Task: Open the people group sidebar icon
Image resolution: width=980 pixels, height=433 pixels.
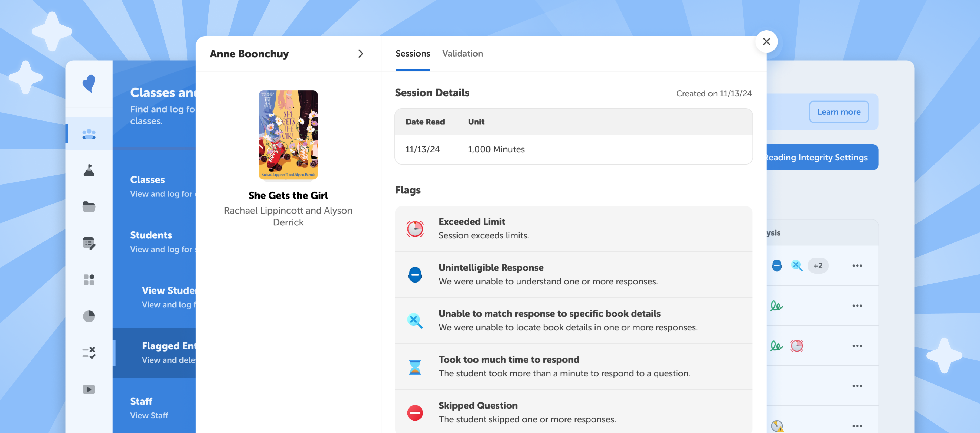Action: [x=89, y=133]
